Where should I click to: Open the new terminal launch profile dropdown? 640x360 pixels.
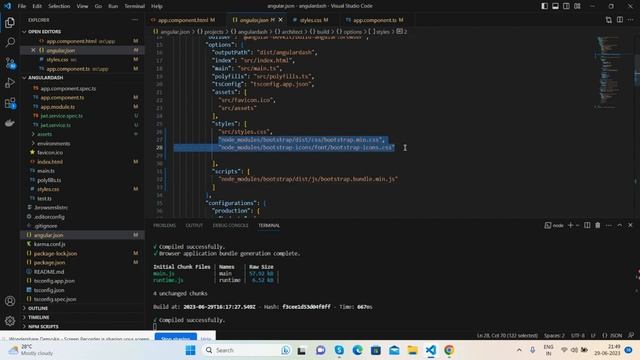[577, 225]
